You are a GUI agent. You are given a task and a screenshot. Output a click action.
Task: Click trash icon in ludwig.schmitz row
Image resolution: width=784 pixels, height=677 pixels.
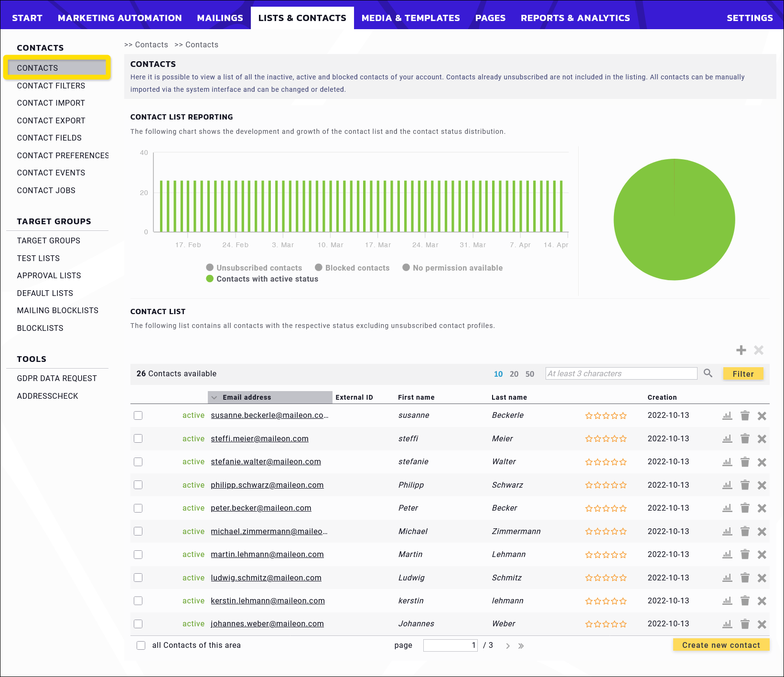pos(745,578)
